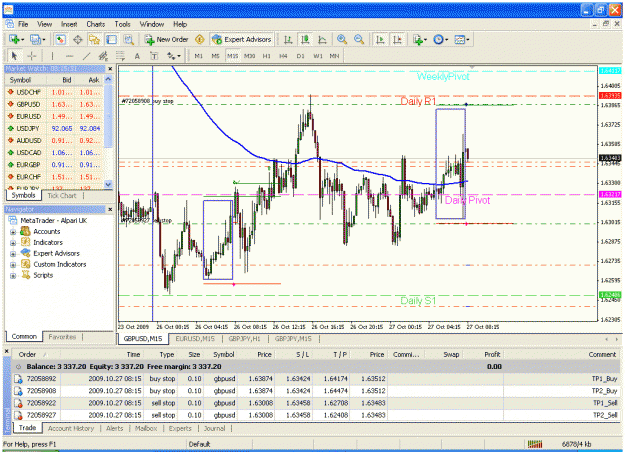Open the Periodicity clock dropdown

[x=440, y=39]
